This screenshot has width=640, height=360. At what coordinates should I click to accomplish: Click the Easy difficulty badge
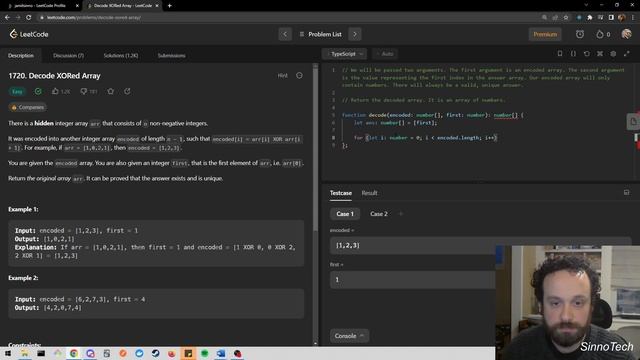tap(17, 91)
